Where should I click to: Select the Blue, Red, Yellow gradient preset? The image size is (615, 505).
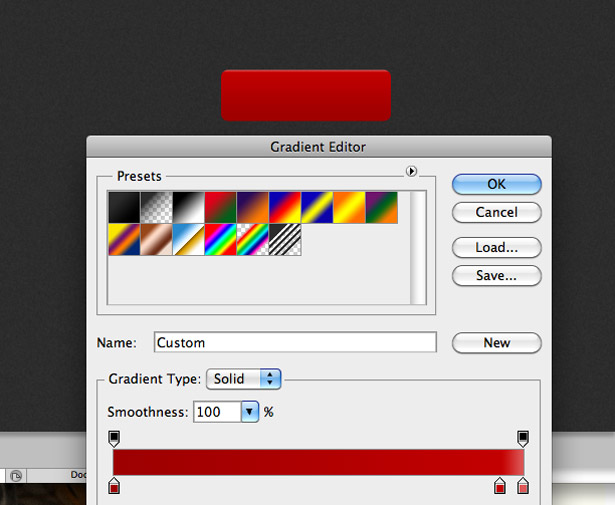285,207
